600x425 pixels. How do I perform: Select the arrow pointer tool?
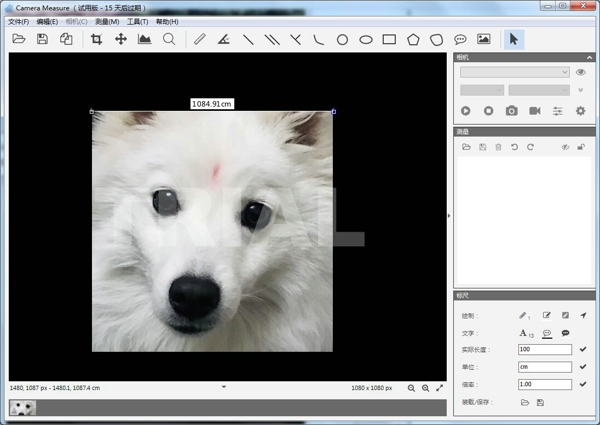click(x=514, y=39)
